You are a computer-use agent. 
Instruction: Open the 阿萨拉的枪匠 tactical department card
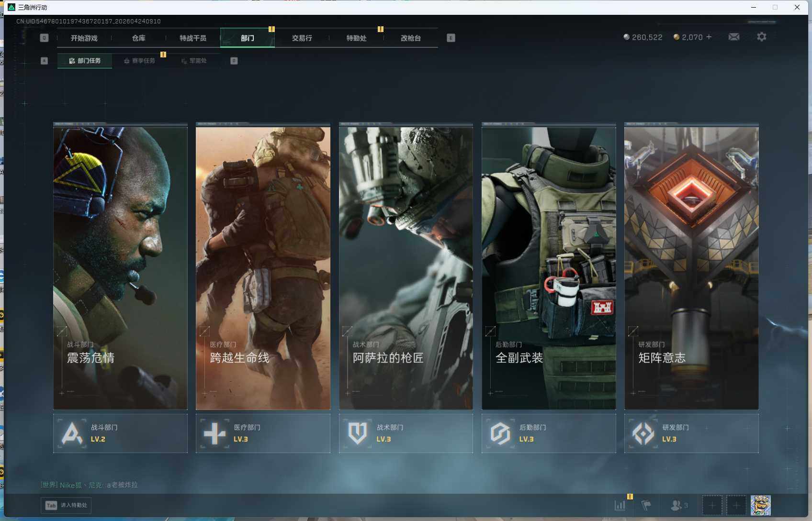coord(406,268)
